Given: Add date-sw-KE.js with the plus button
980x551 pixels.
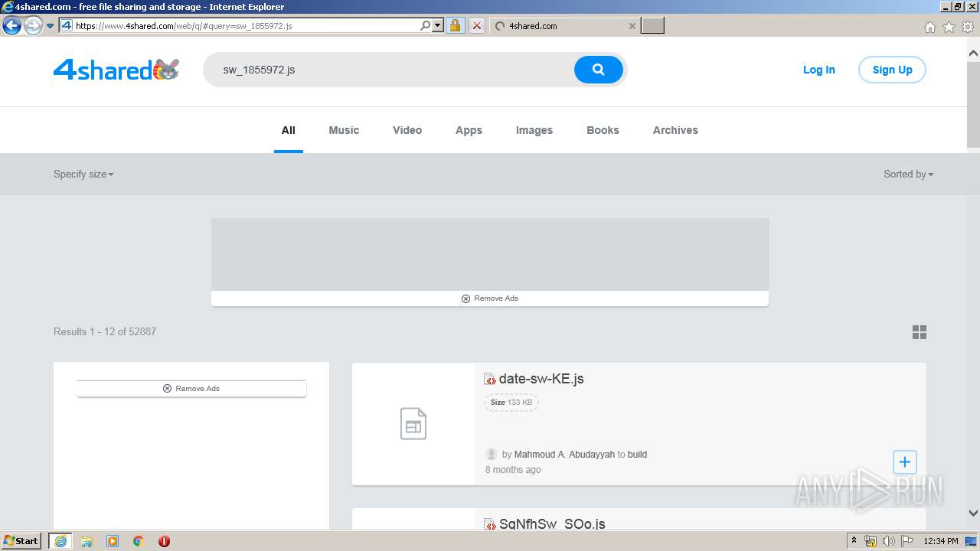Looking at the screenshot, I should (905, 462).
